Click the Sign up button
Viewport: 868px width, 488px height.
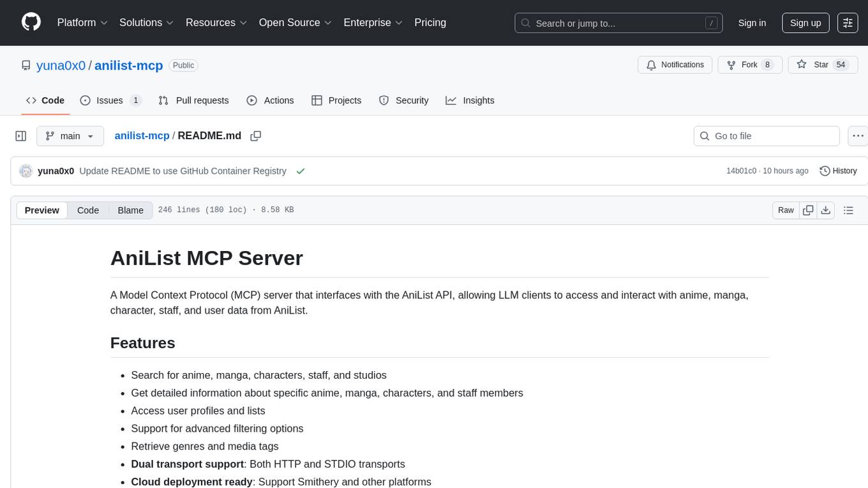[x=805, y=23]
